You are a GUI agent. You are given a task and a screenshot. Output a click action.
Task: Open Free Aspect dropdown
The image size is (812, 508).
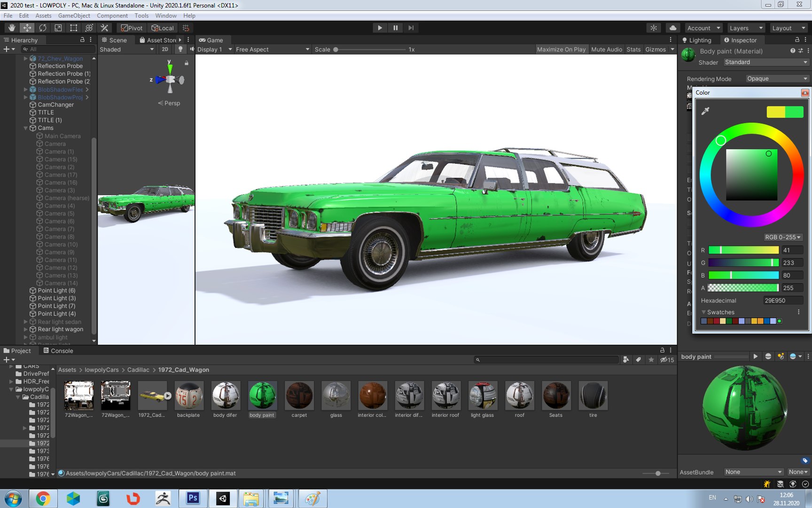point(273,49)
